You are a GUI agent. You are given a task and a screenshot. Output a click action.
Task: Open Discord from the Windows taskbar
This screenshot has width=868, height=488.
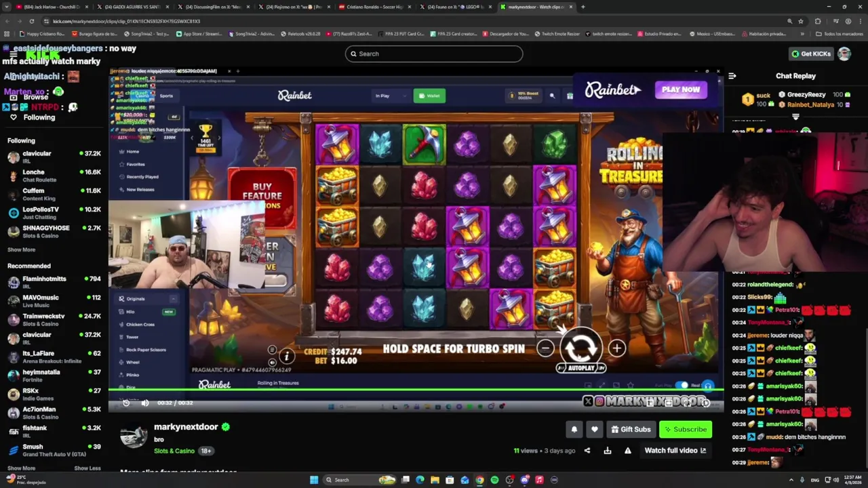tap(524, 480)
